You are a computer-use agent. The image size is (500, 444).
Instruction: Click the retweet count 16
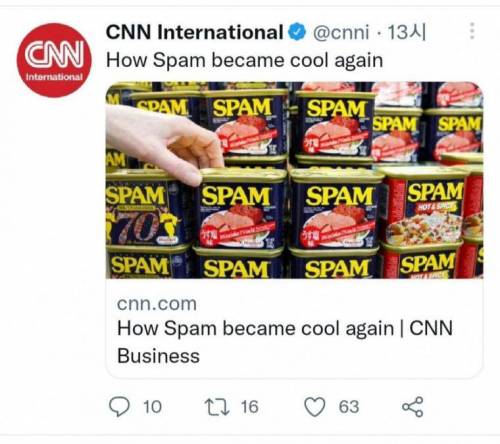[250, 407]
